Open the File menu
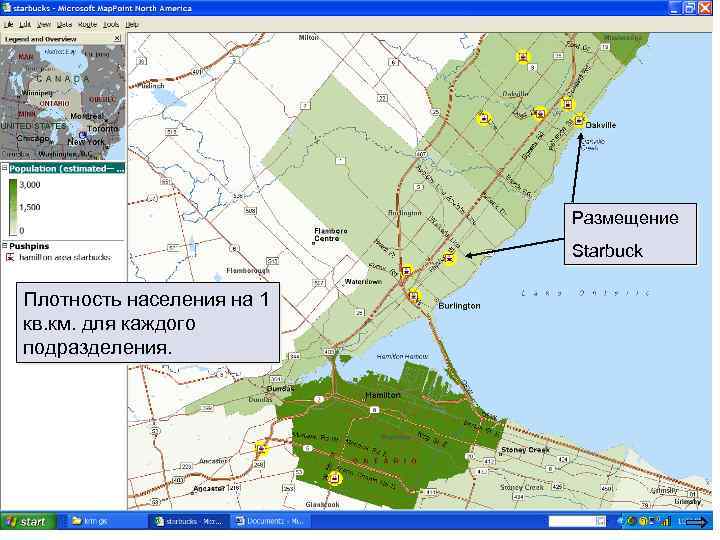Viewport: 720px width, 540px height. tap(8, 24)
